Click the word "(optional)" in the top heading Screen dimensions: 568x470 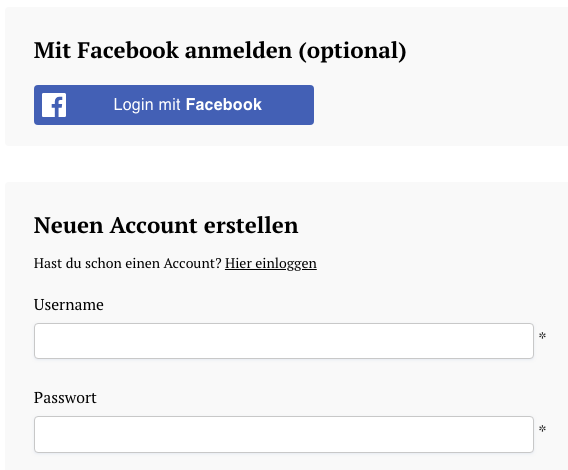pos(352,51)
